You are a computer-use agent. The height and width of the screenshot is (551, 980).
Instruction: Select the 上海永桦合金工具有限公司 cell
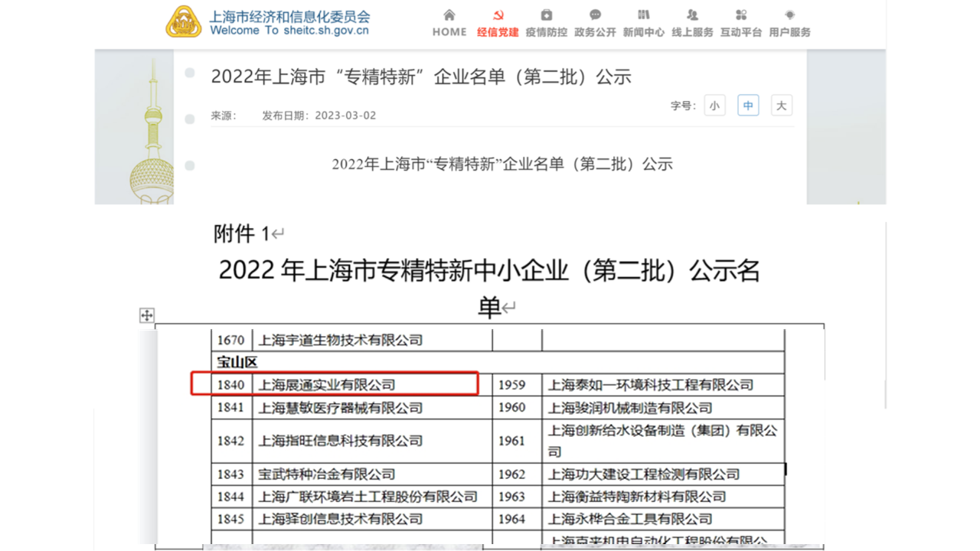[663, 519]
